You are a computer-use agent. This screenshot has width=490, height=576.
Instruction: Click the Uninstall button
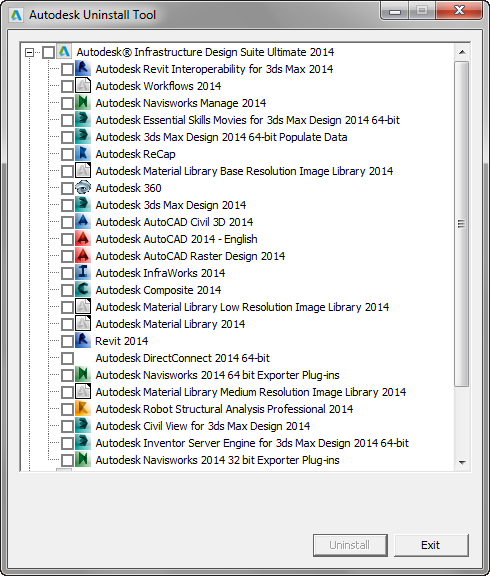pyautogui.click(x=350, y=545)
